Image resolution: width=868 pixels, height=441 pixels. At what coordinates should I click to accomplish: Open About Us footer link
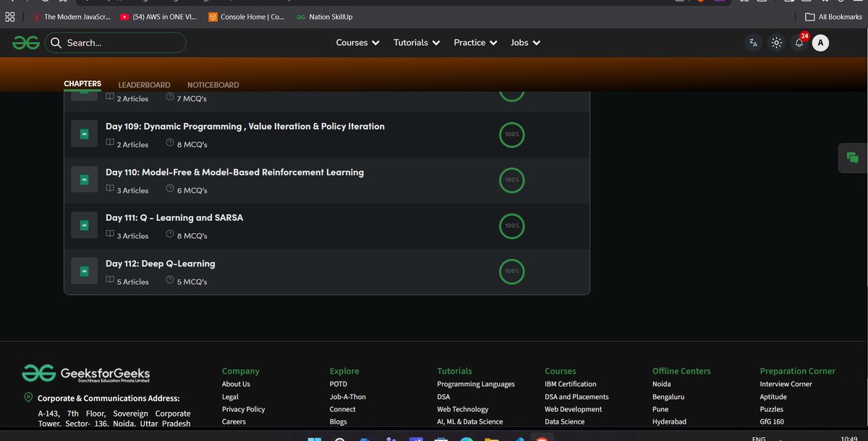(x=236, y=384)
